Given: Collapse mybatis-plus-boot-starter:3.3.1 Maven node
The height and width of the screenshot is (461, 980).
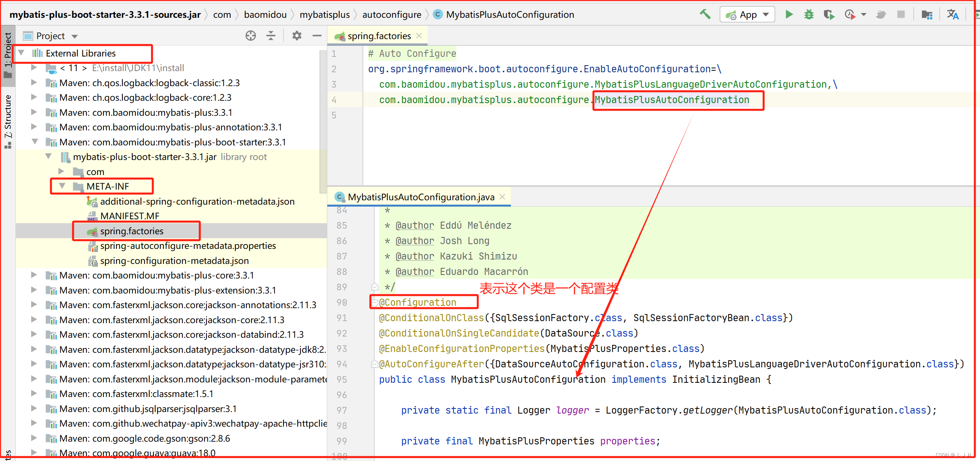Looking at the screenshot, I should click(35, 142).
